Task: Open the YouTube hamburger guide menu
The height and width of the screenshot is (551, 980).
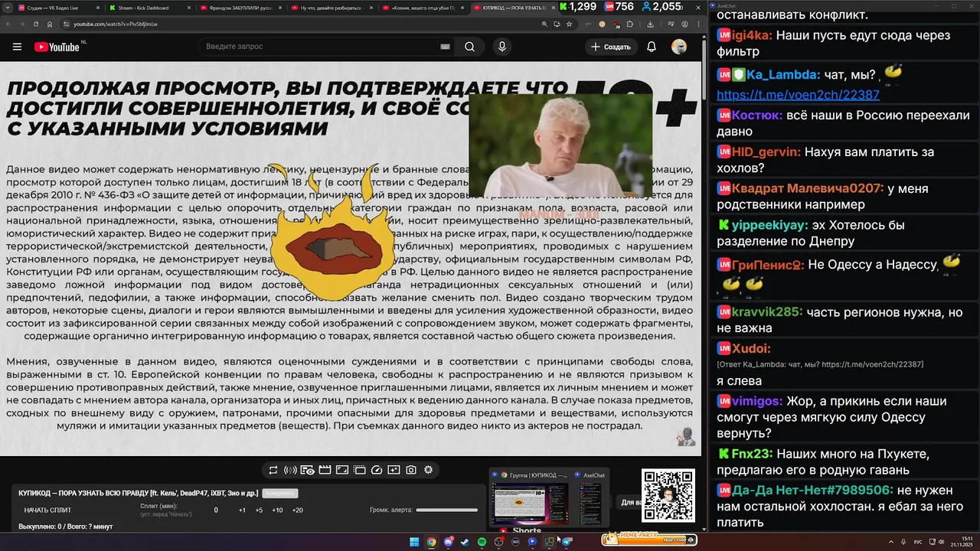Action: [17, 47]
